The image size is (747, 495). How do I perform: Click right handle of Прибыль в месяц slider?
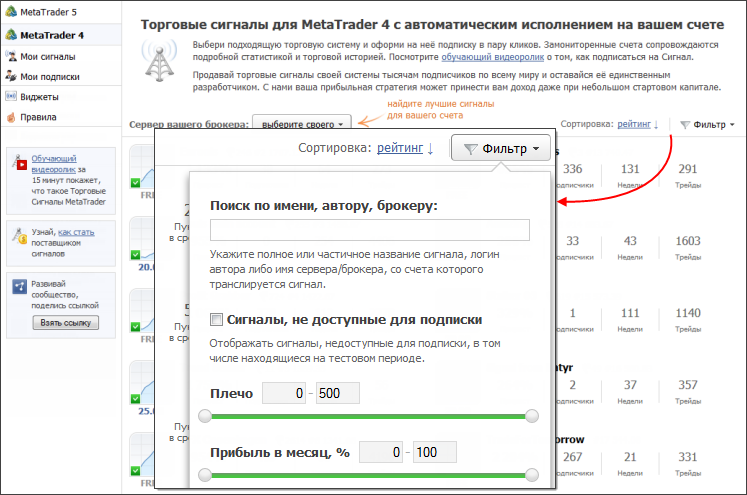tap(532, 475)
